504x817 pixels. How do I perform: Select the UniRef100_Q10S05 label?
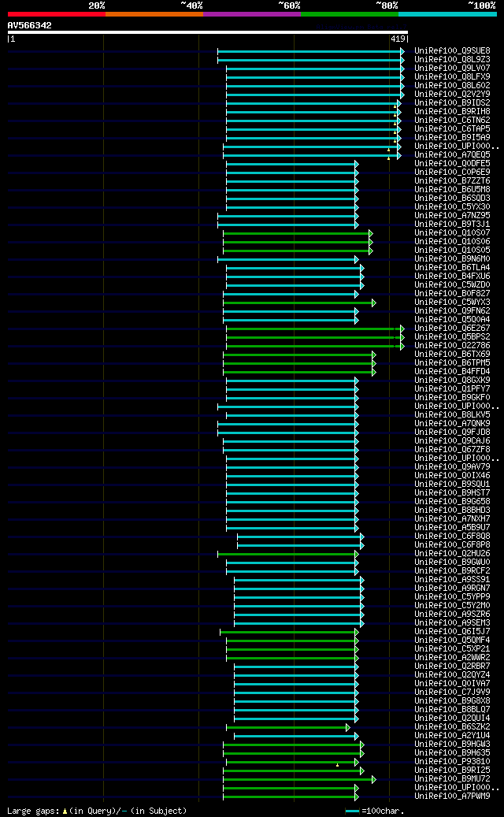452,250
